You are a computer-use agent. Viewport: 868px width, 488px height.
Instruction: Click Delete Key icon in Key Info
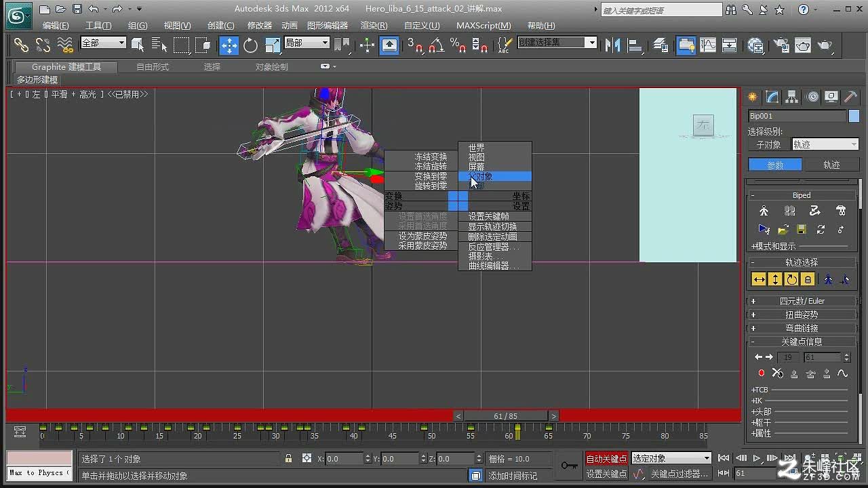(x=777, y=373)
